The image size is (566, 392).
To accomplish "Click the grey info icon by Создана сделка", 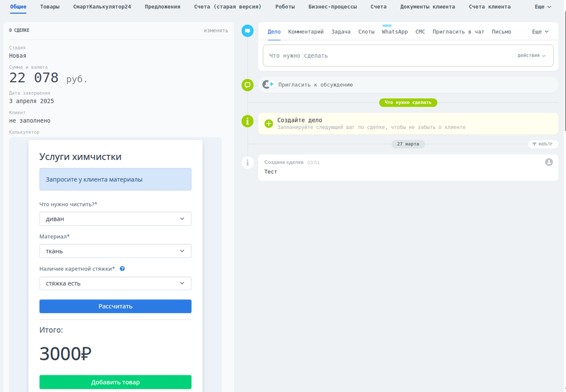I will [247, 163].
